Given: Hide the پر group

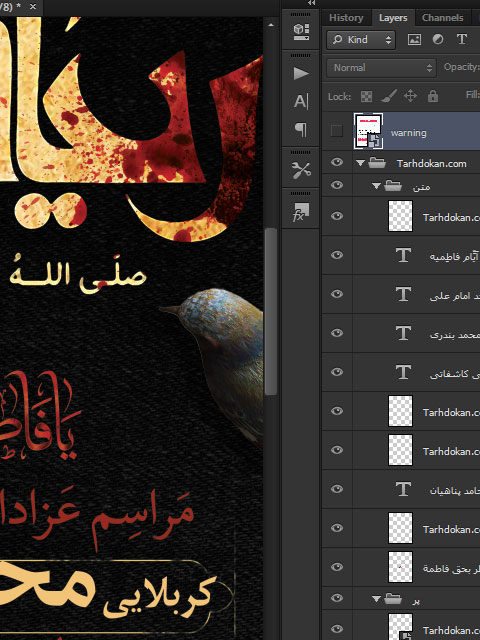Looking at the screenshot, I should (337, 598).
